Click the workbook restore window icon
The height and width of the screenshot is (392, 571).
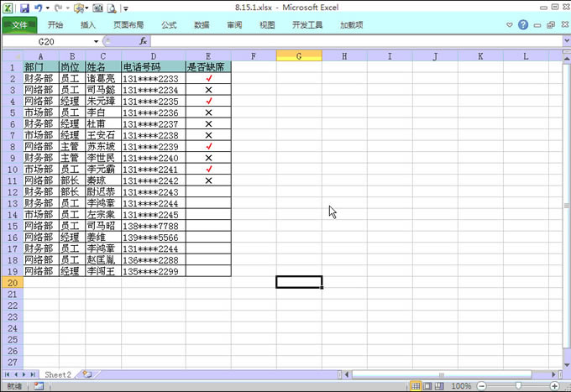pyautogui.click(x=551, y=24)
